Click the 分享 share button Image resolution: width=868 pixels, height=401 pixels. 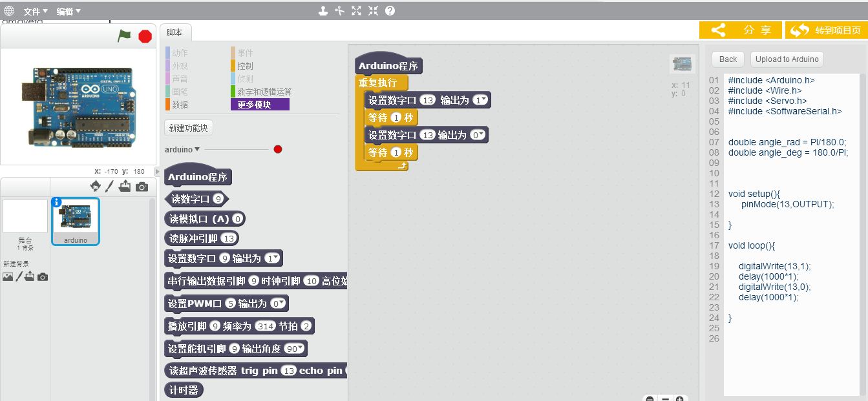[x=741, y=30]
